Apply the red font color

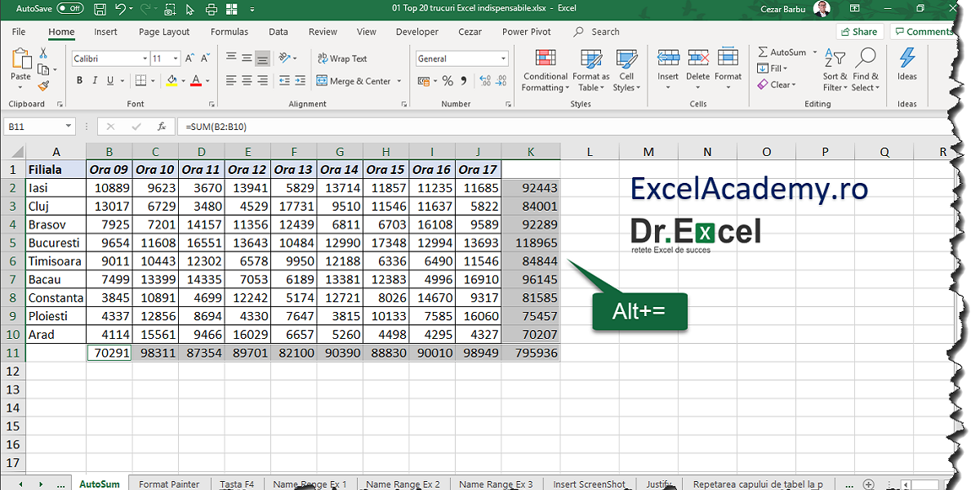click(x=196, y=81)
